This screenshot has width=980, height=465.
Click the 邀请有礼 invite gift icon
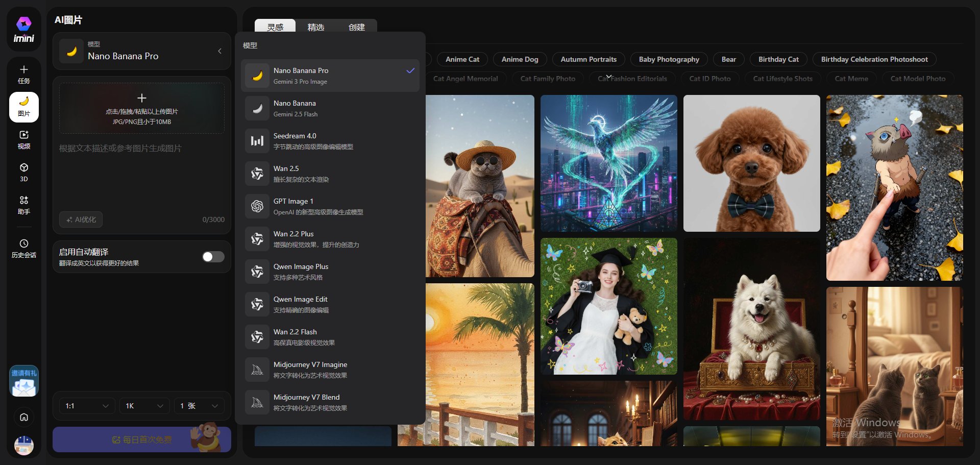[23, 381]
